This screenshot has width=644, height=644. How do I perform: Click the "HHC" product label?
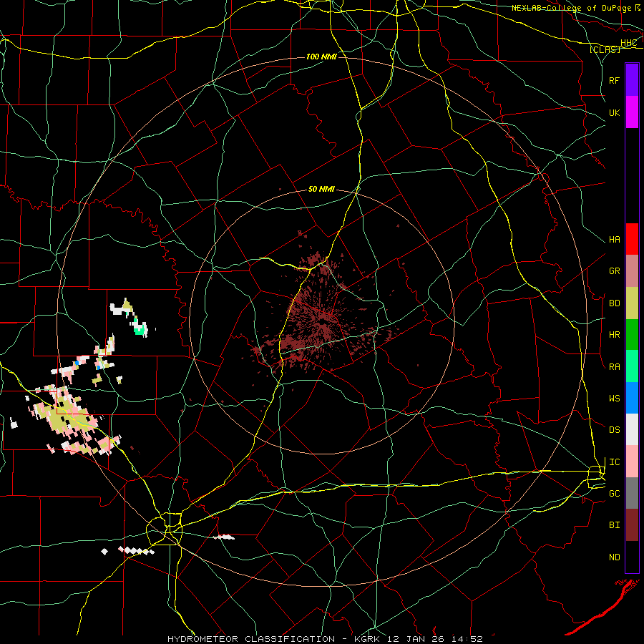click(x=628, y=43)
